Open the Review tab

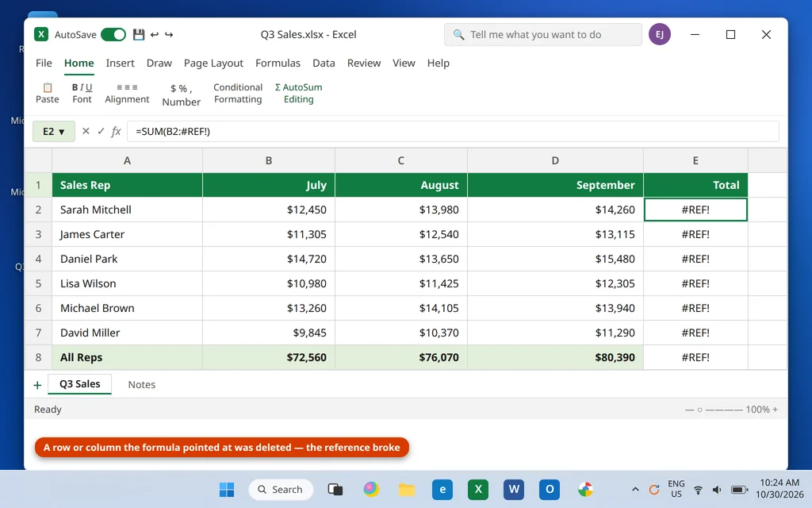pos(363,63)
